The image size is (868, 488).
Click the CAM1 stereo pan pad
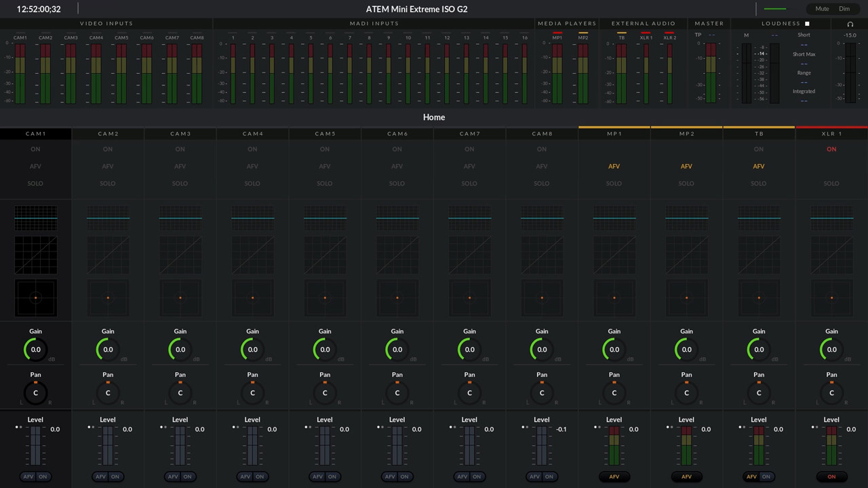pyautogui.click(x=35, y=298)
